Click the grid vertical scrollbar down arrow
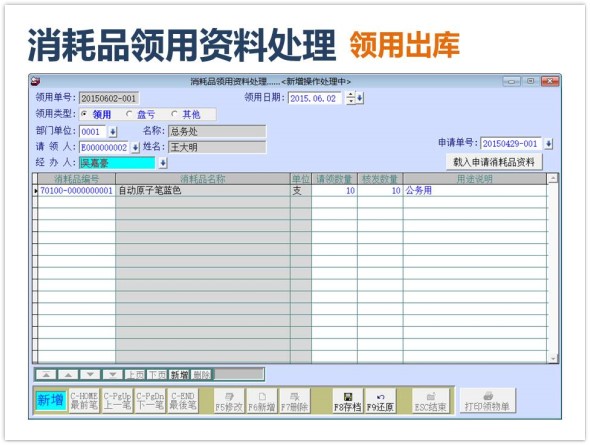 (x=553, y=359)
